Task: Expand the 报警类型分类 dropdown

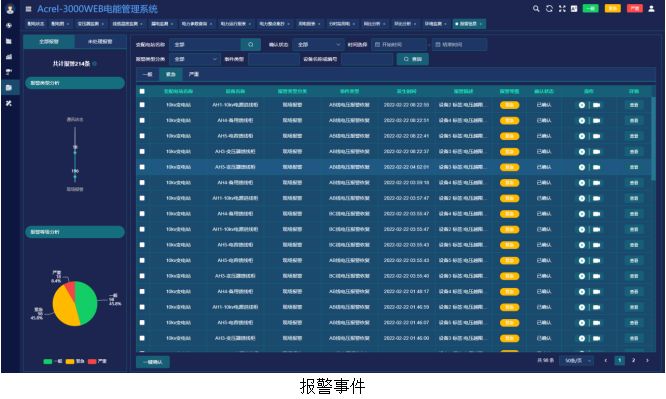Action: click(195, 59)
